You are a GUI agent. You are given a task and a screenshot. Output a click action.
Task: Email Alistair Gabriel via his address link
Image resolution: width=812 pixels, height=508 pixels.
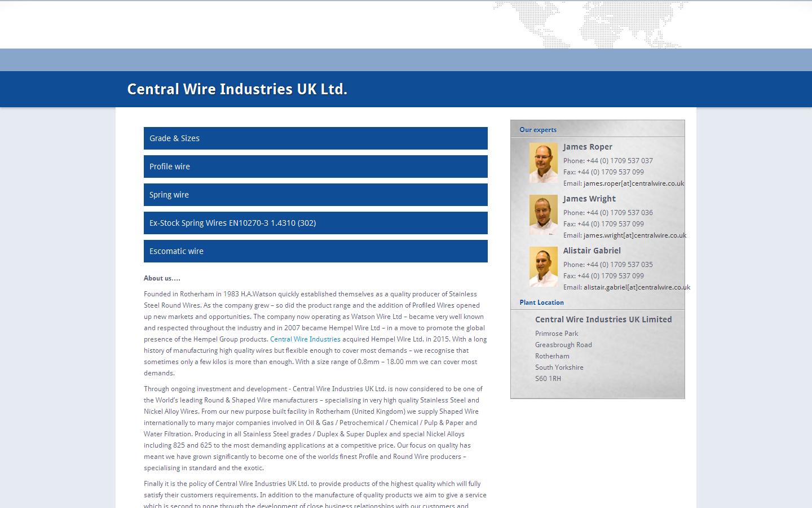click(x=637, y=287)
